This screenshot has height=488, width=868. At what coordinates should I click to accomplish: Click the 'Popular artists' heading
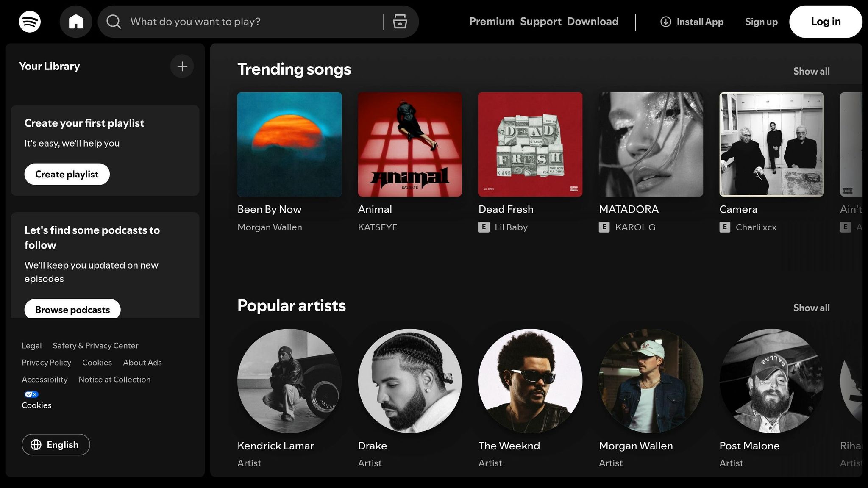(292, 306)
